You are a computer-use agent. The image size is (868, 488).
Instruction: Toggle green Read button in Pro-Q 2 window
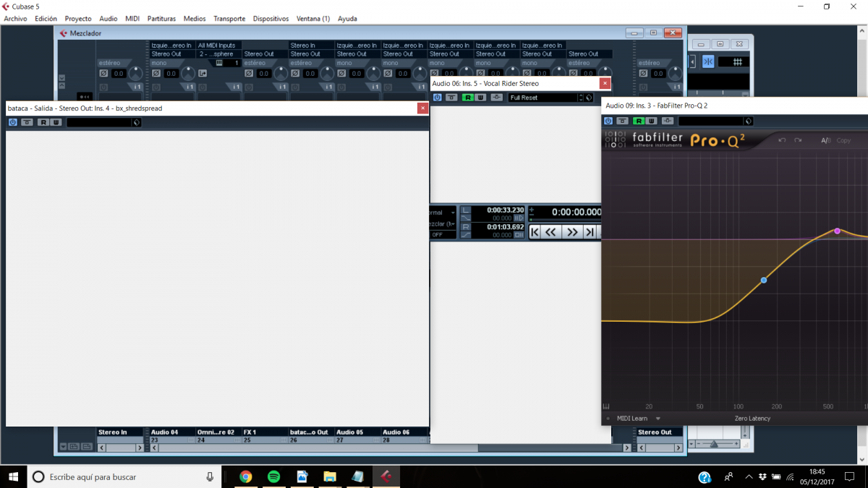coord(639,121)
